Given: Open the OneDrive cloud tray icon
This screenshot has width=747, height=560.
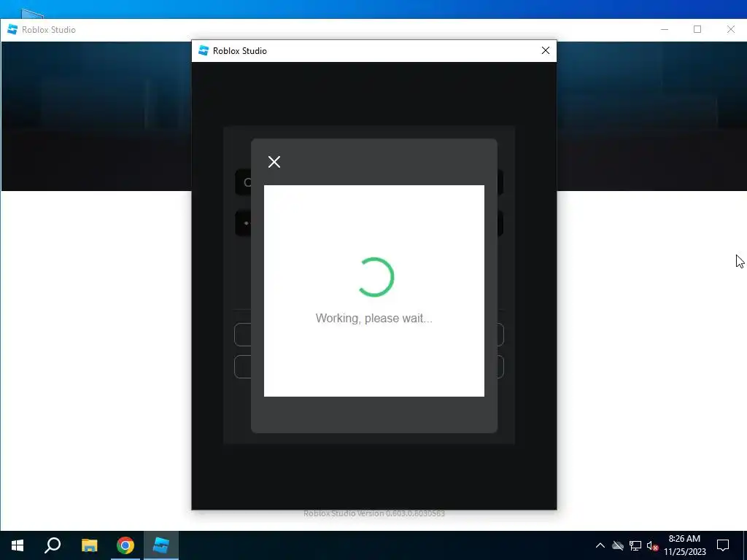Looking at the screenshot, I should tap(618, 545).
